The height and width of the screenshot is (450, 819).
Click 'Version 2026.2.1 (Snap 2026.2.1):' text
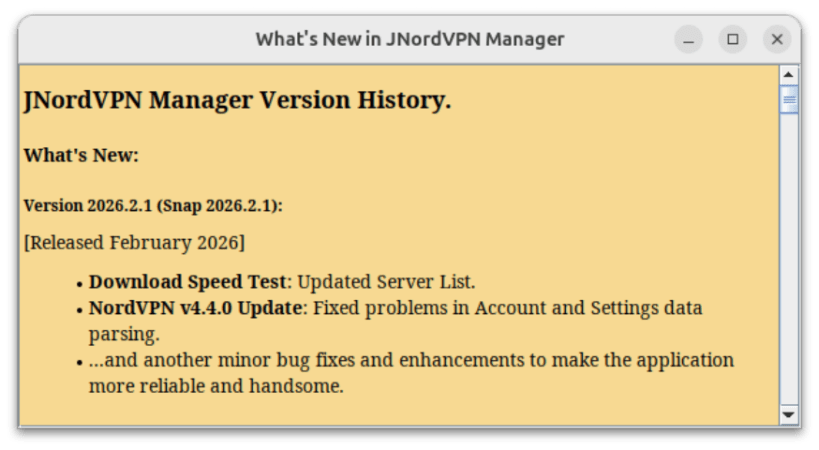(153, 206)
